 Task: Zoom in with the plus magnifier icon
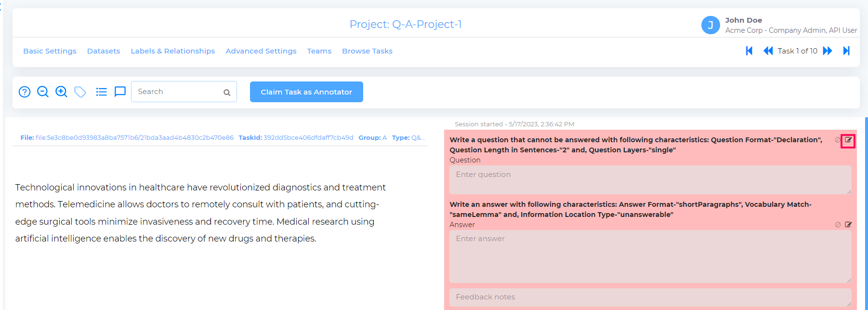[x=61, y=92]
